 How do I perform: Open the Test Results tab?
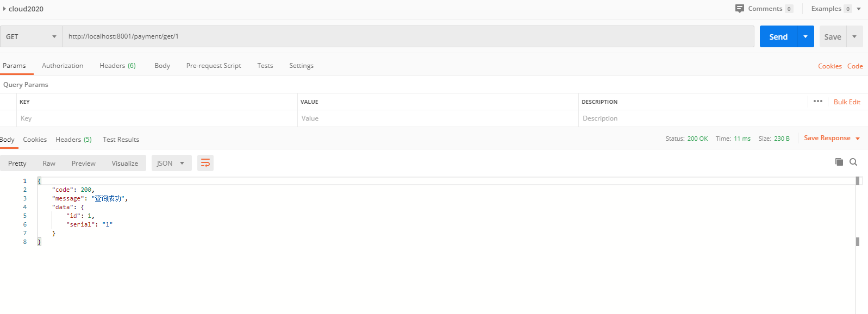[121, 139]
